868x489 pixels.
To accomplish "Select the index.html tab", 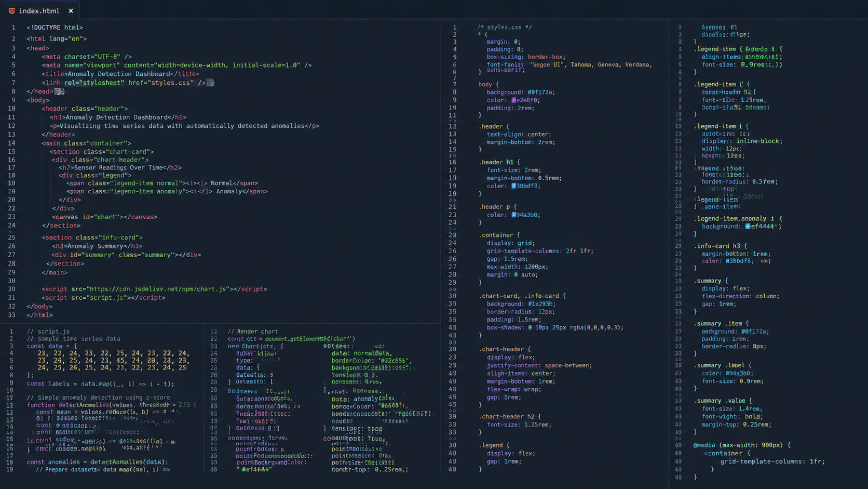I will (x=41, y=10).
